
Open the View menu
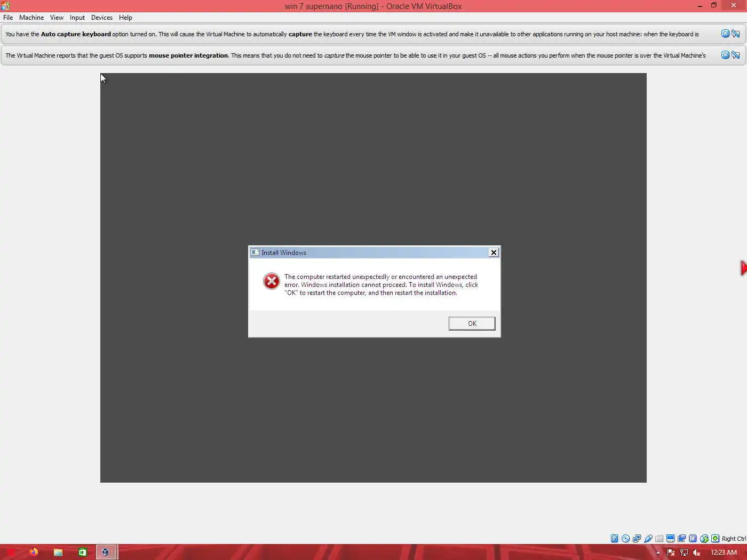click(57, 18)
